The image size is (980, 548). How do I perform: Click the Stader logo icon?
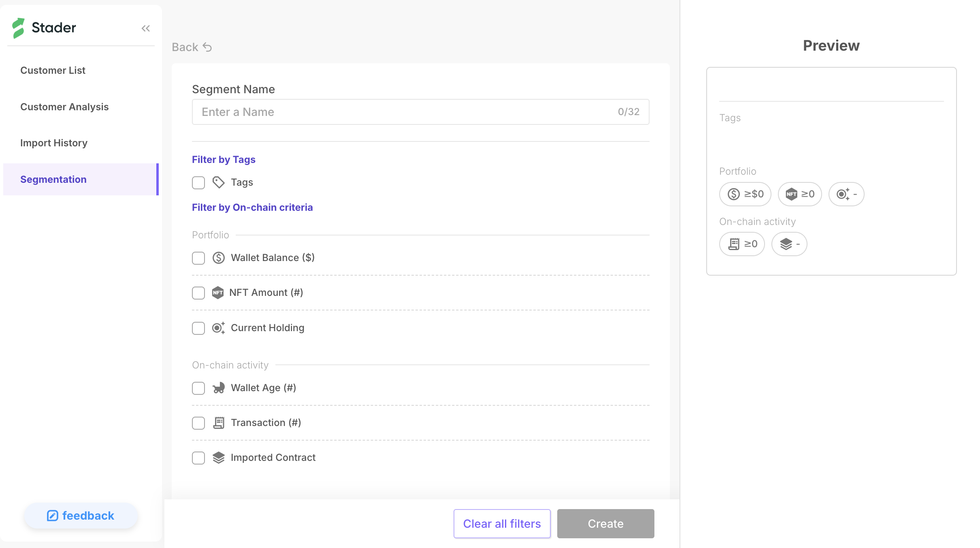tap(18, 28)
